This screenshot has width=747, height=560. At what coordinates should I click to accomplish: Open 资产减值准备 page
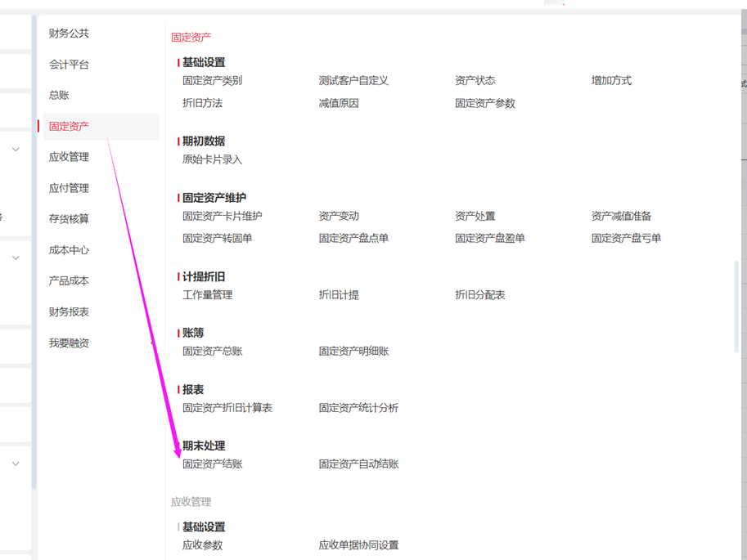621,216
